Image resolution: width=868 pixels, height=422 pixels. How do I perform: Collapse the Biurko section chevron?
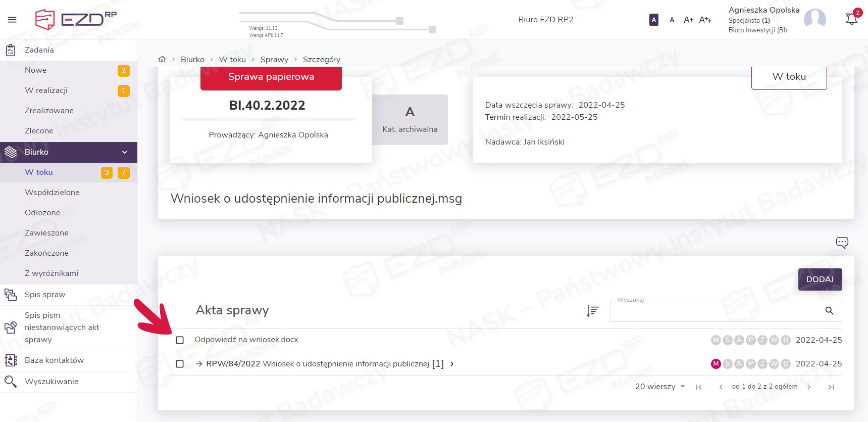coord(125,152)
